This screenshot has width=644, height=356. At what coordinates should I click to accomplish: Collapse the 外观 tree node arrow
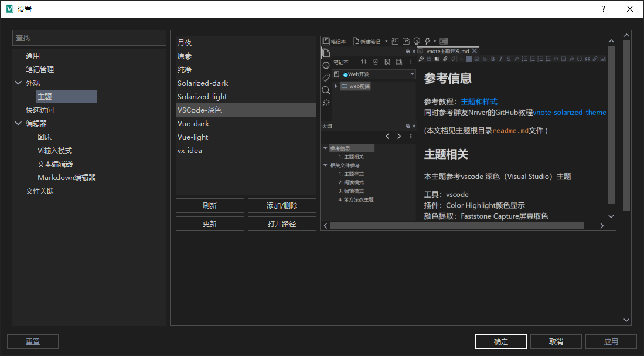coord(18,83)
